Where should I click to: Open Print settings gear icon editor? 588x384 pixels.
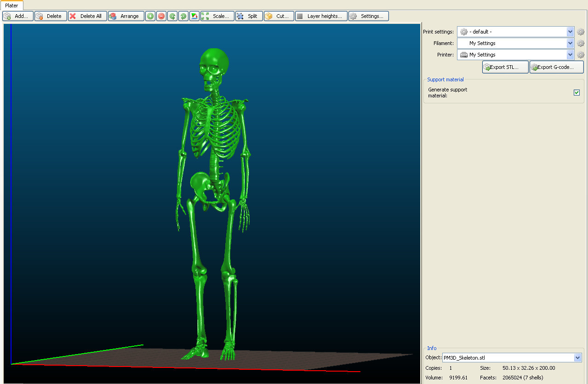[x=581, y=32]
